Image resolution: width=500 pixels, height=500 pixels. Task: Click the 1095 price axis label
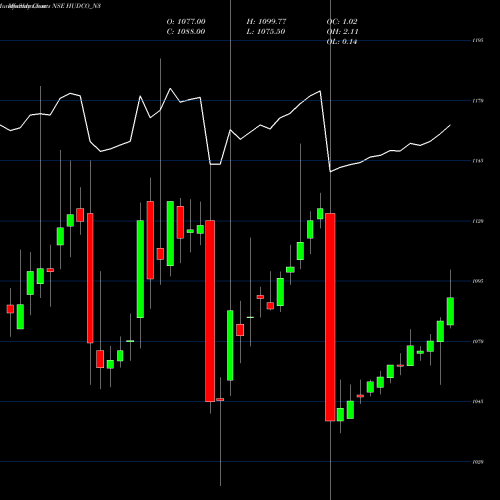[478, 281]
